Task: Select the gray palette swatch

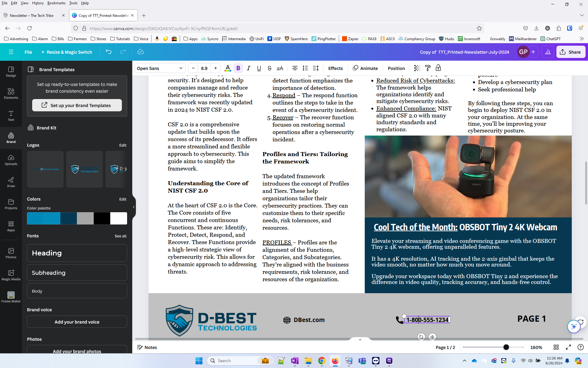Action: point(85,218)
